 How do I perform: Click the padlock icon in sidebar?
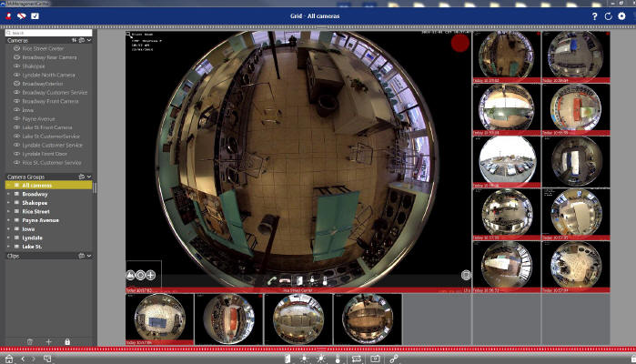click(x=67, y=341)
